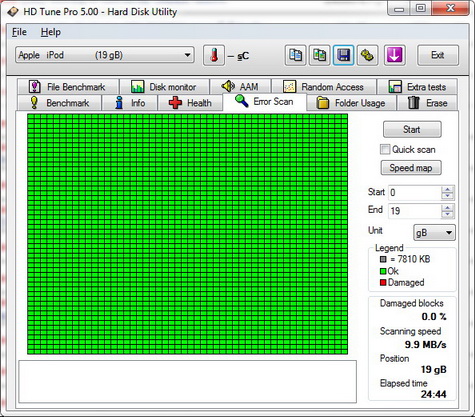The height and width of the screenshot is (417, 475).
Task: Enable the Quick scan checkbox
Action: coord(385,149)
